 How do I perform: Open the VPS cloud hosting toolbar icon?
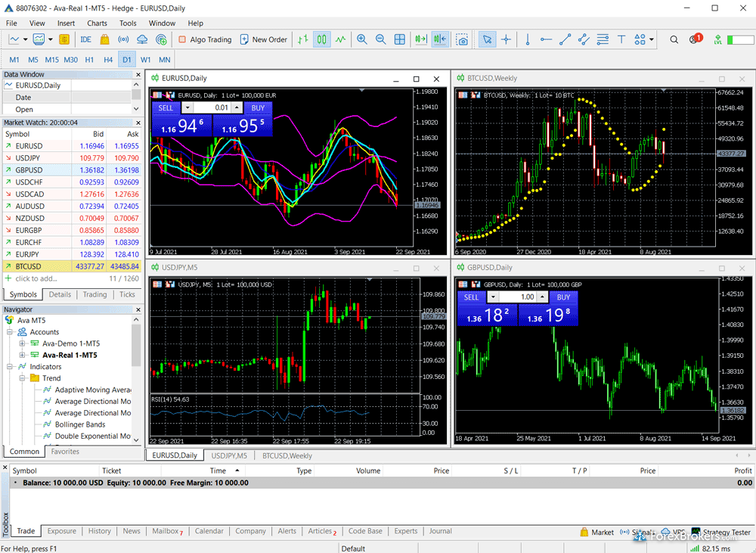pyautogui.click(x=142, y=39)
